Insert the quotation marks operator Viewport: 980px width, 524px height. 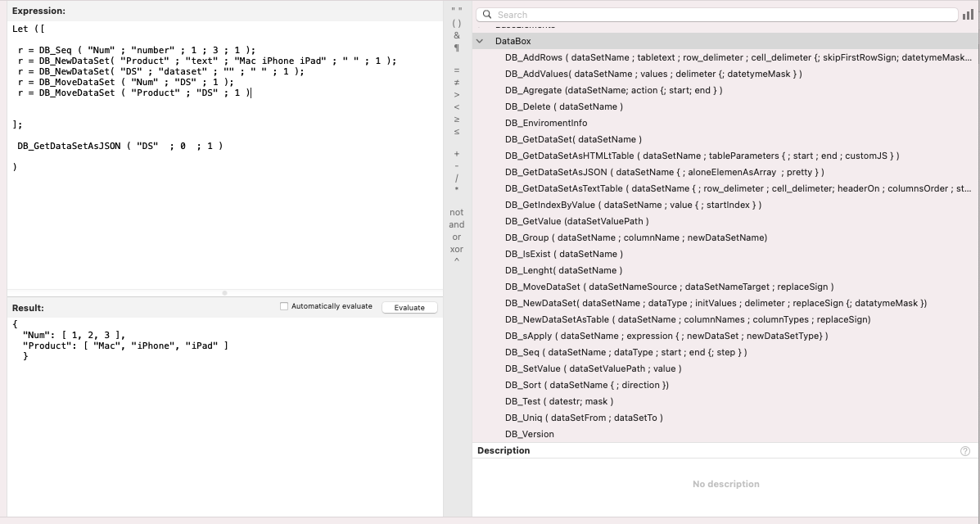457,11
